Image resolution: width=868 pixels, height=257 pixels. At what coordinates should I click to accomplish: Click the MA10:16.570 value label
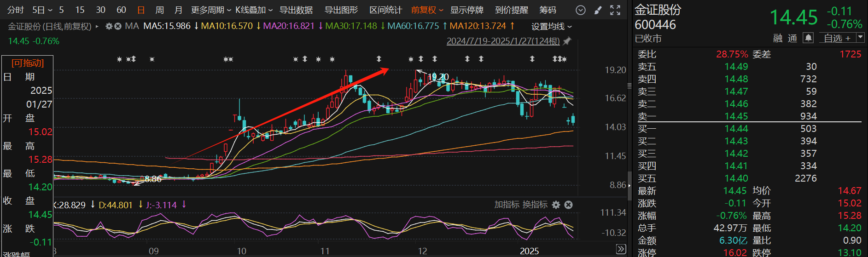pyautogui.click(x=227, y=26)
